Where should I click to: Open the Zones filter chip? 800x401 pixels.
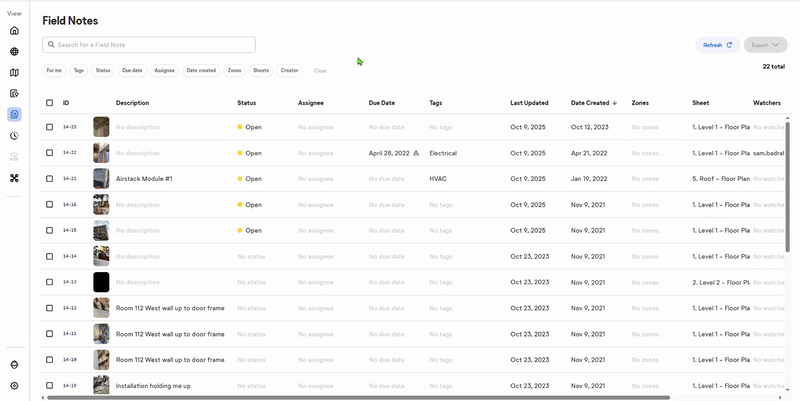click(235, 70)
